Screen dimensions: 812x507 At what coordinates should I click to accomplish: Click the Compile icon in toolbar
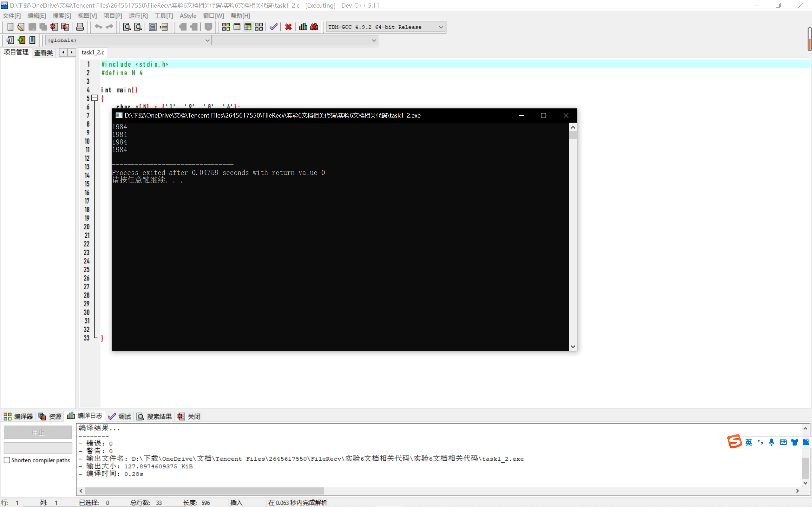226,27
